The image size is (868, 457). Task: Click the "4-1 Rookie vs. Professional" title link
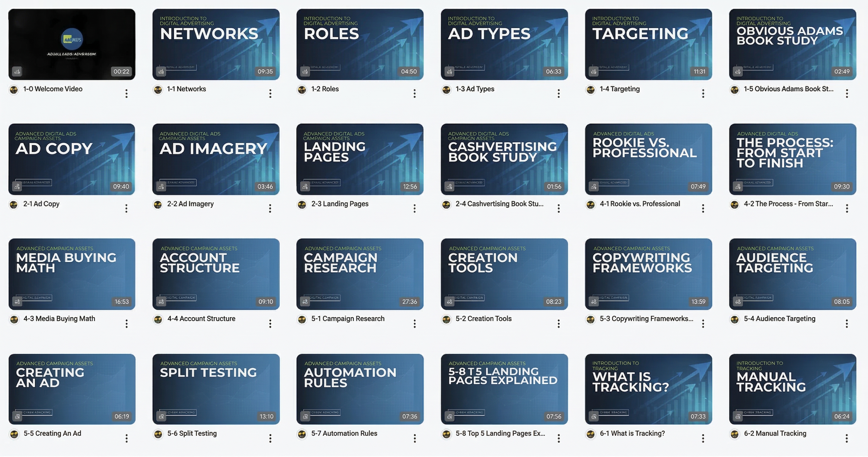tap(640, 204)
